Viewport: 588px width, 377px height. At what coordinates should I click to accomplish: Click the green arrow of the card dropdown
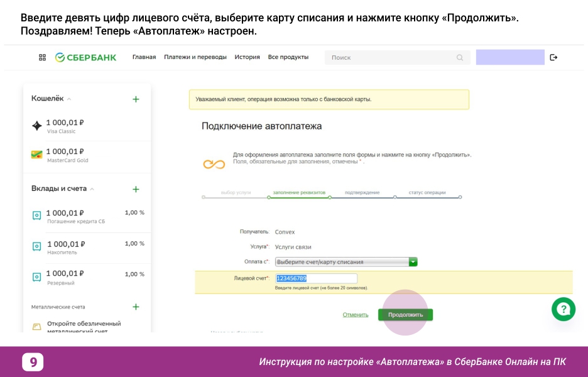[413, 262]
